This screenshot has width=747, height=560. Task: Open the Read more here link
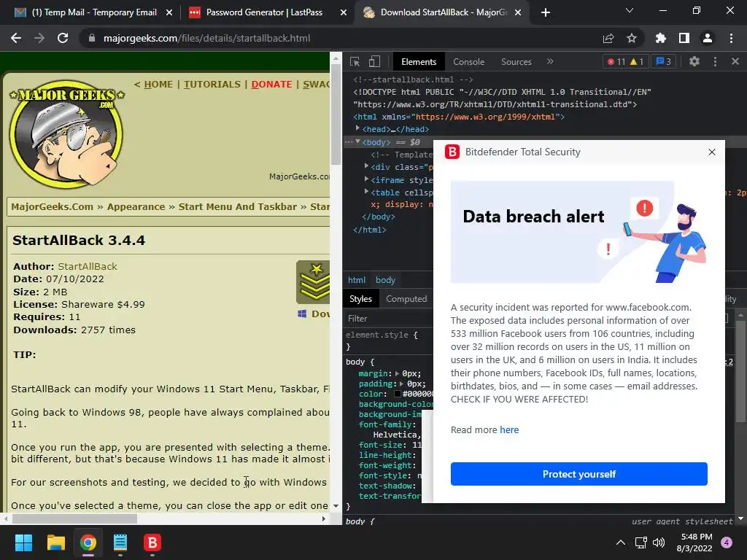click(x=509, y=429)
